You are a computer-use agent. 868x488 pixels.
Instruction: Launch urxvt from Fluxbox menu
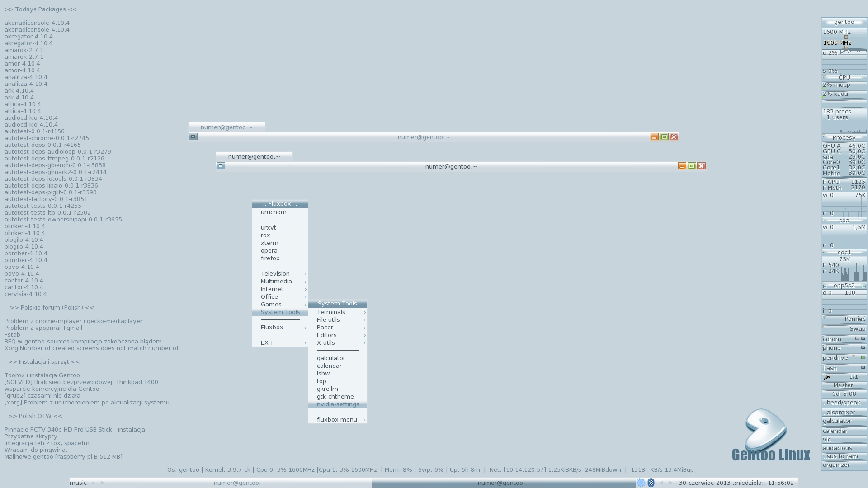(280, 227)
